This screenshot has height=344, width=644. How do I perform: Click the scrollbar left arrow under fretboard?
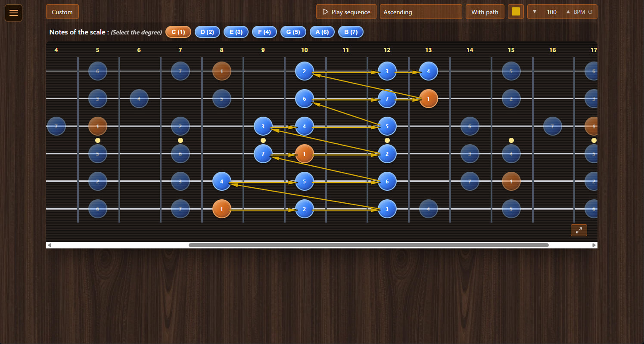point(50,245)
